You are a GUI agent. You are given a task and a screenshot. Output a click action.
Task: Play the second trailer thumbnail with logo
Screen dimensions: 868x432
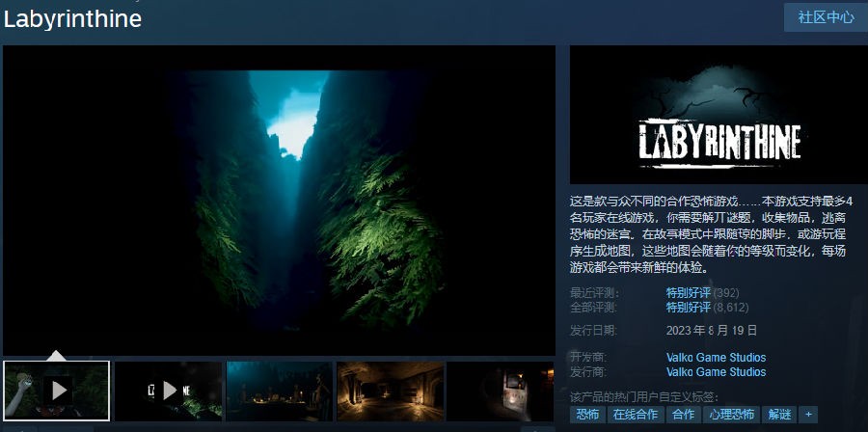(168, 391)
